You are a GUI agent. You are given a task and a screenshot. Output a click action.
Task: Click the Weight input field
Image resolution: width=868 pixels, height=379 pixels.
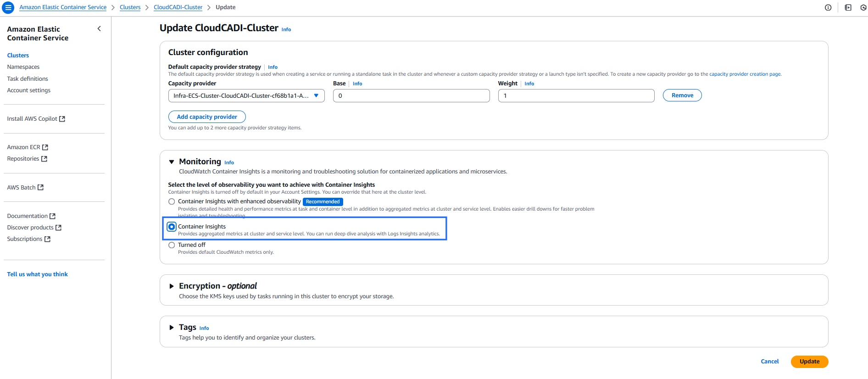pyautogui.click(x=576, y=96)
